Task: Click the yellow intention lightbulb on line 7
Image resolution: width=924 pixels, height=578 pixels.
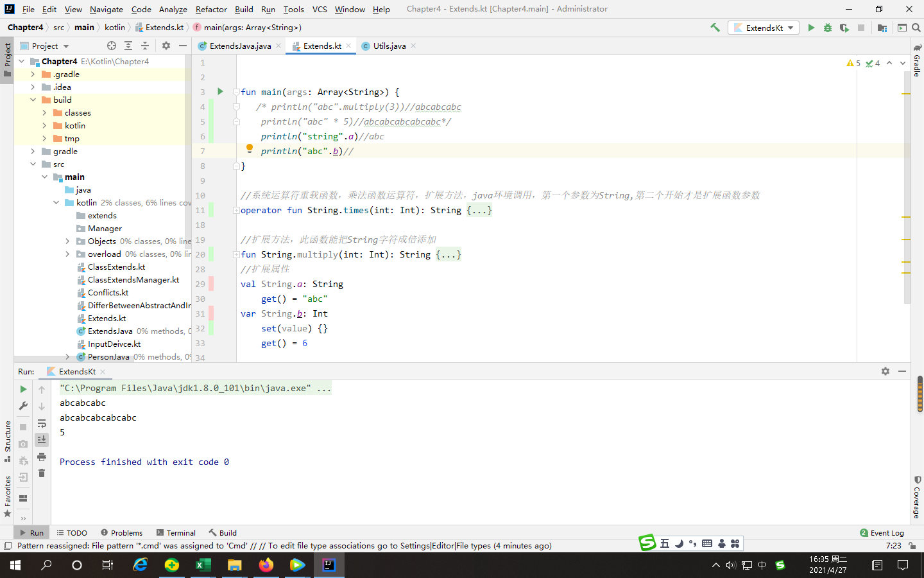Action: [x=250, y=149]
